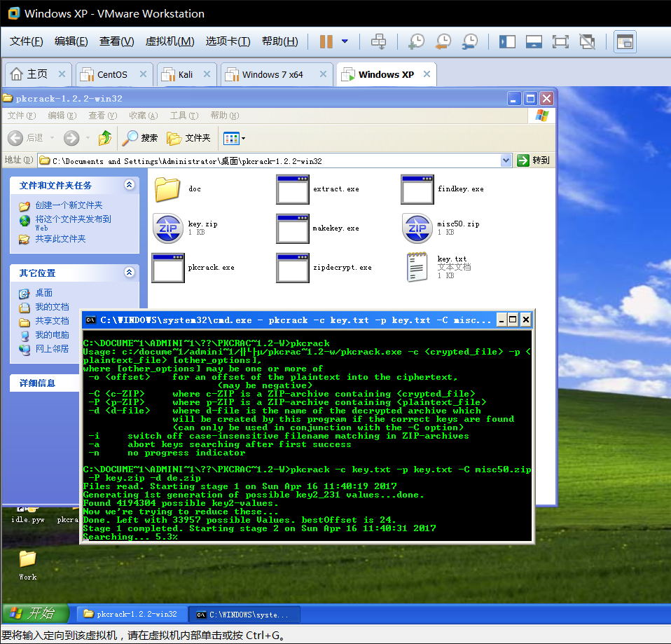The width and height of the screenshot is (671, 644).
Task: Click the Explorer forward arrow
Action: [x=71, y=138]
